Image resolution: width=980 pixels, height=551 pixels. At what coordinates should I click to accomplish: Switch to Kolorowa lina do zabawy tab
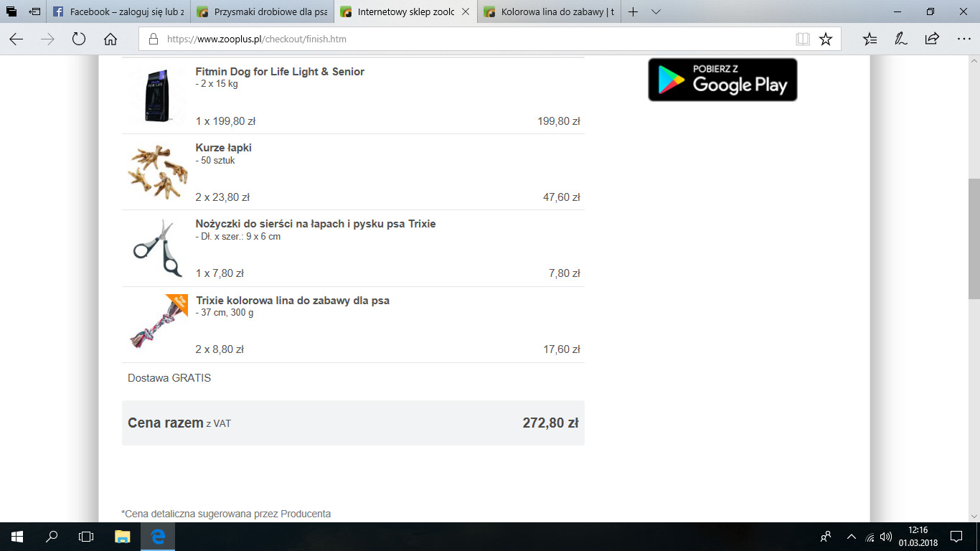[550, 12]
